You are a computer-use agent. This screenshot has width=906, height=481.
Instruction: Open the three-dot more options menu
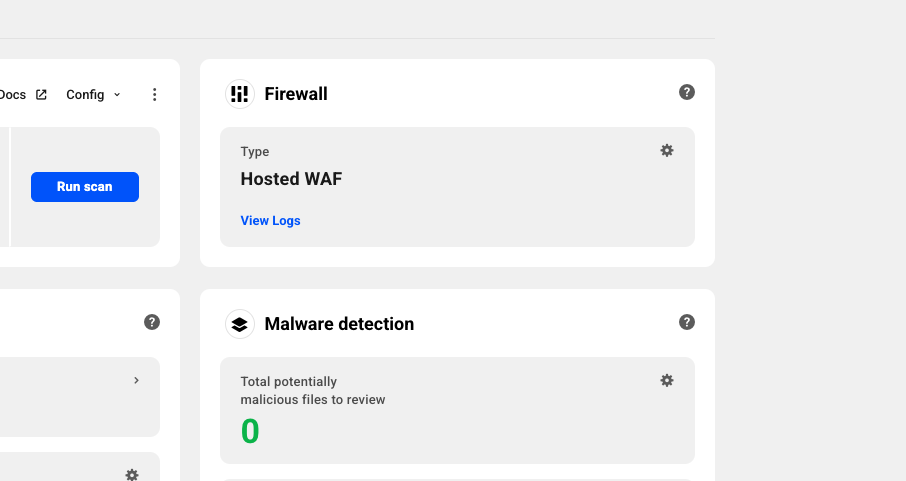(154, 95)
